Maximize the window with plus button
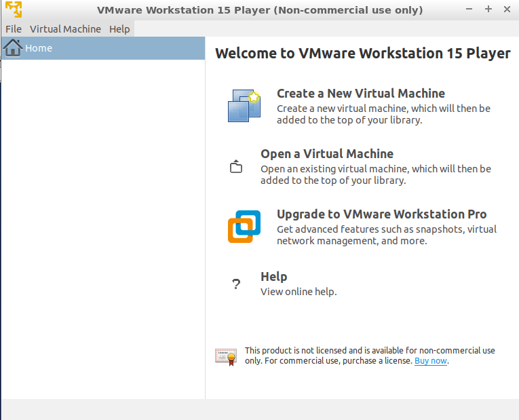Viewport: 519px width, 420px height. 488,9
